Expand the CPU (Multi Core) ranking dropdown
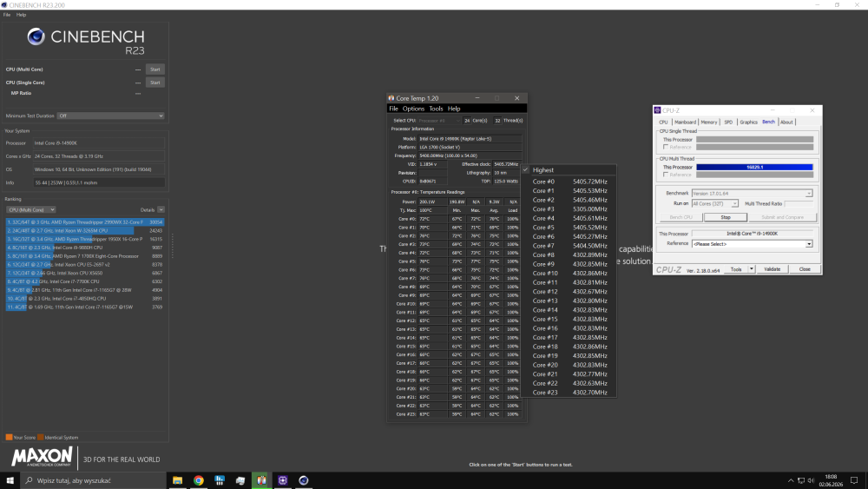 (31, 210)
